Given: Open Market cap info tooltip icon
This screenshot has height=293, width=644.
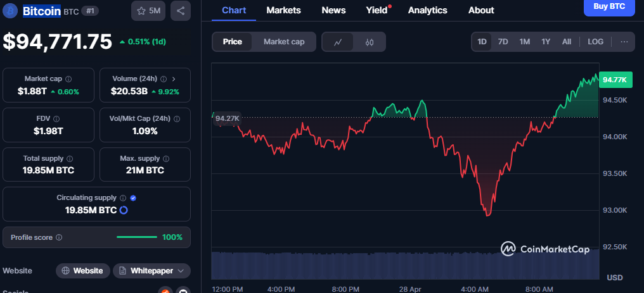Looking at the screenshot, I should pos(68,78).
